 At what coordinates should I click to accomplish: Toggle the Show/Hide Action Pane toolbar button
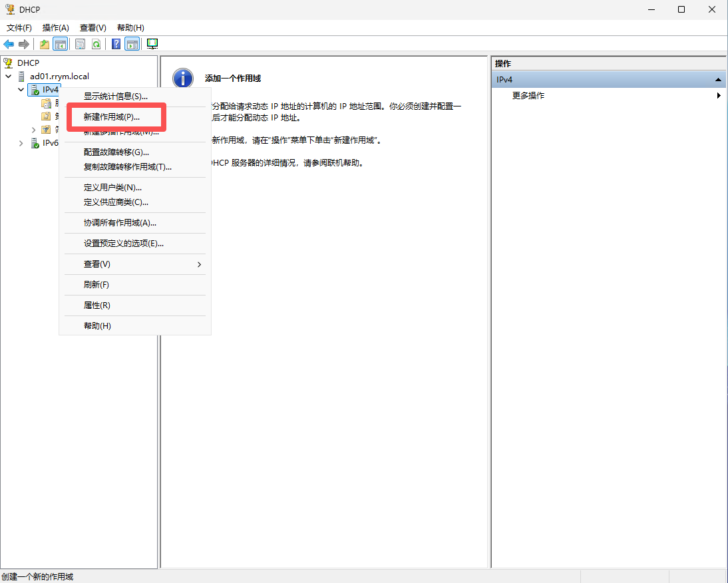[132, 44]
